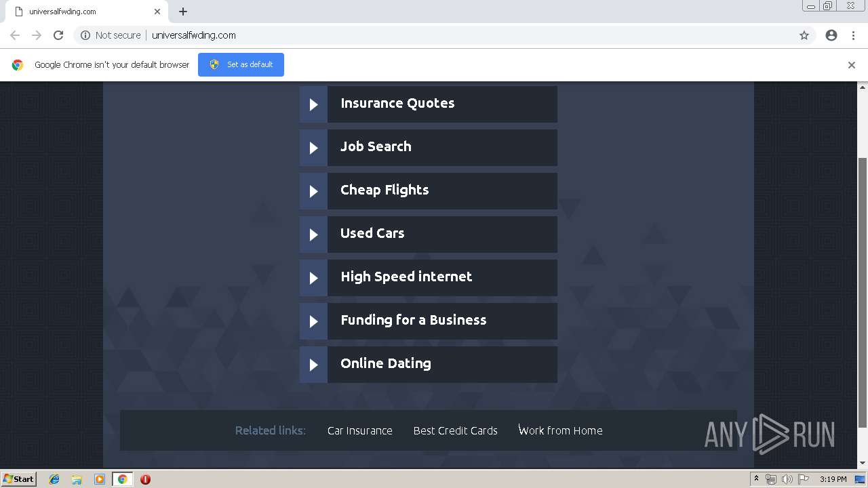Click the Google Chrome logo in notification bar
868x488 pixels.
18,65
